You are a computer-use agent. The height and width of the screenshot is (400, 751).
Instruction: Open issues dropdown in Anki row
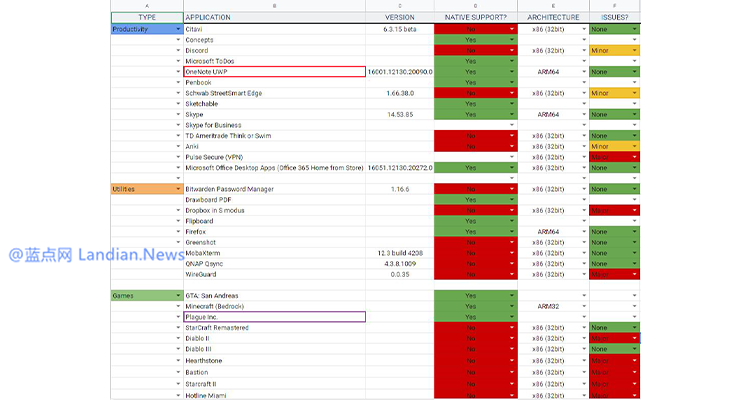(x=635, y=147)
